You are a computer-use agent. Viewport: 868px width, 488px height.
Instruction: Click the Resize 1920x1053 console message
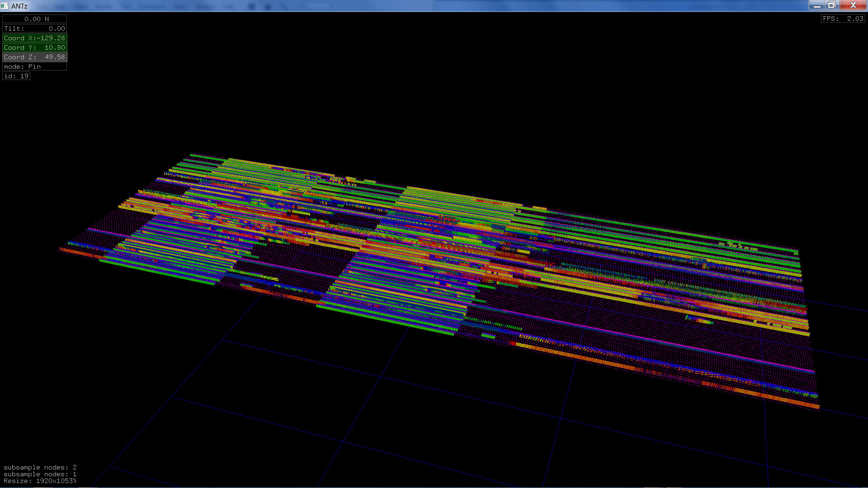coord(40,481)
